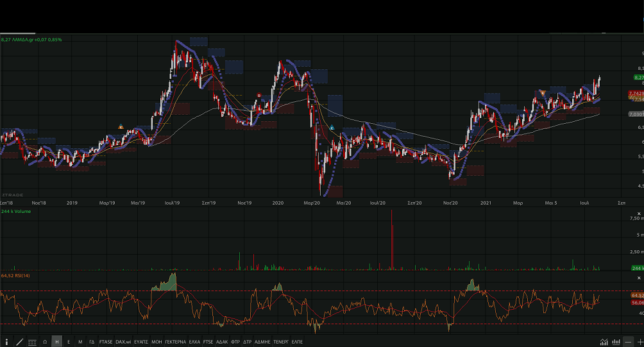
Task: Zoom in with the plus button
Action: (639, 342)
